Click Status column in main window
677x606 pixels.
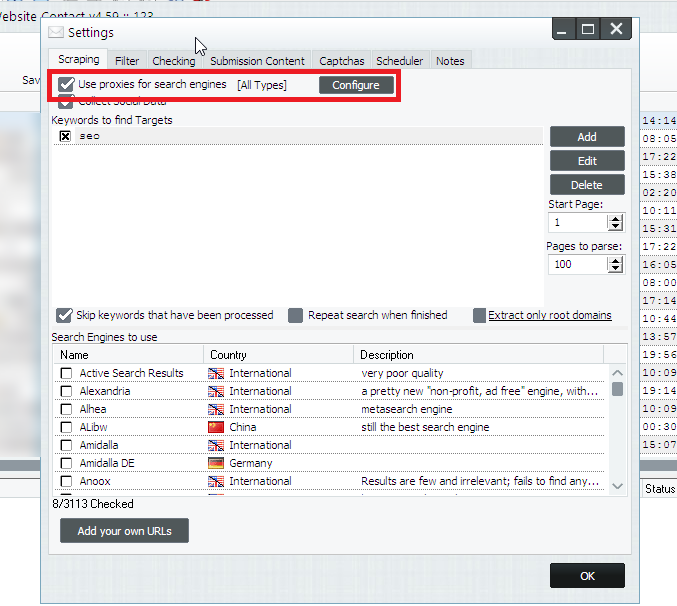coord(659,489)
